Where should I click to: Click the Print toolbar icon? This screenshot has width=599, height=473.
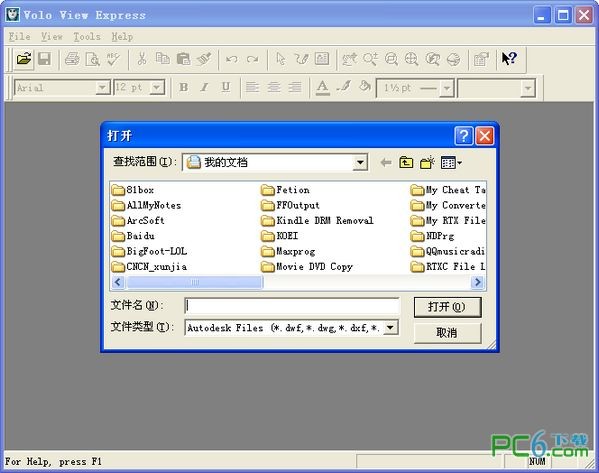[72, 59]
